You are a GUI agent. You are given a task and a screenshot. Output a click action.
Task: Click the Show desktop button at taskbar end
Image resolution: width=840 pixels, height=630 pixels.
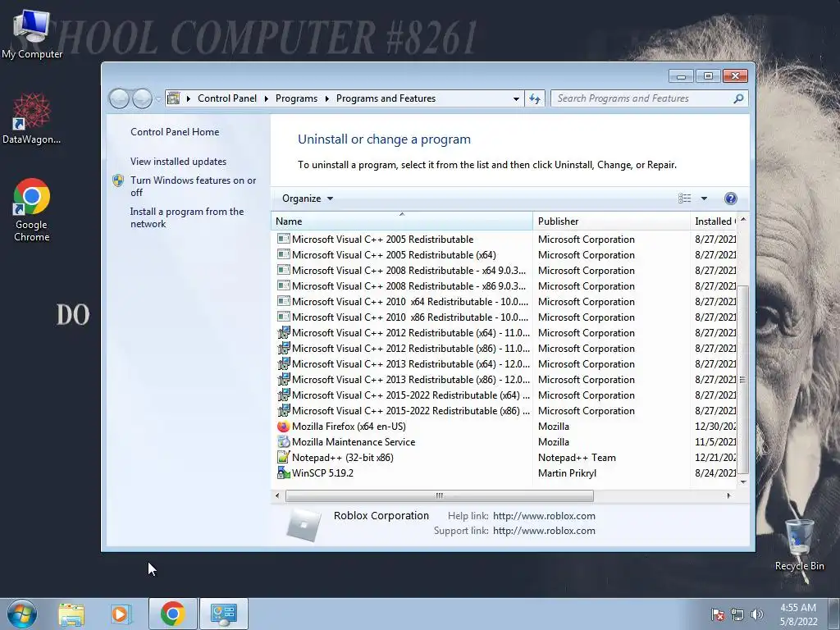click(834, 614)
